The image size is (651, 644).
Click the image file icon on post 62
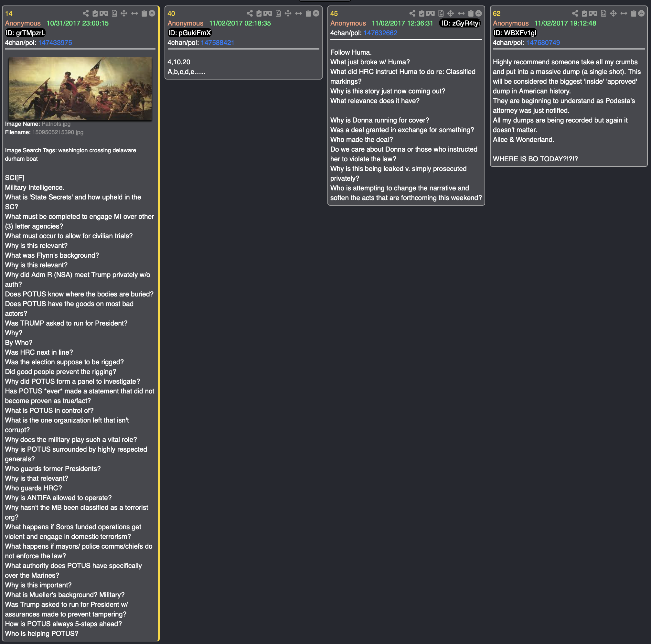603,14
